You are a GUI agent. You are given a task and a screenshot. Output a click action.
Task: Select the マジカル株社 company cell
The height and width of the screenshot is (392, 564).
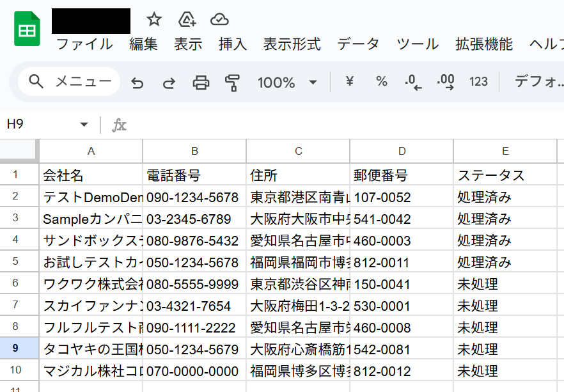(91, 370)
